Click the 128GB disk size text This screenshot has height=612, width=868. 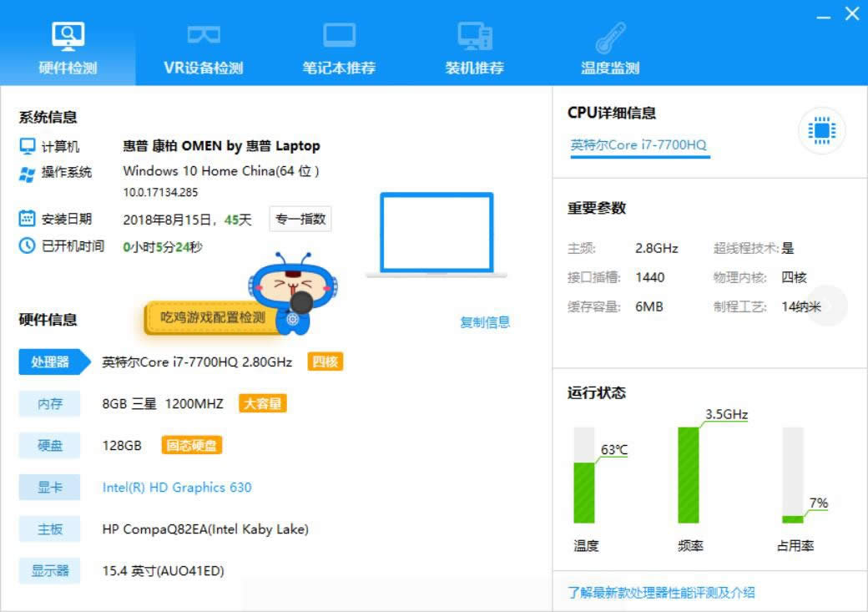tap(122, 446)
